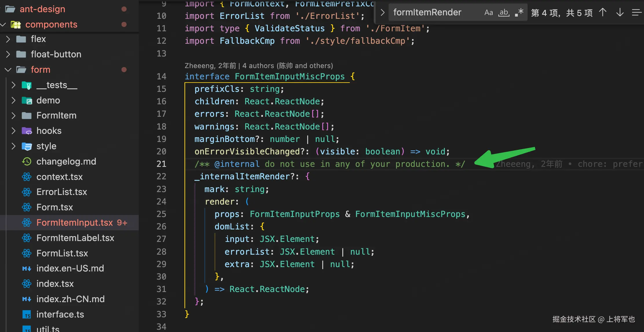Go to next search match arrow
The width and height of the screenshot is (644, 332).
click(620, 12)
